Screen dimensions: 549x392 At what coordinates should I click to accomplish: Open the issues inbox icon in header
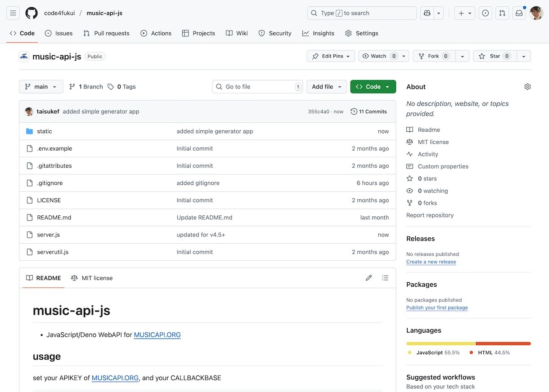pyautogui.click(x=485, y=13)
